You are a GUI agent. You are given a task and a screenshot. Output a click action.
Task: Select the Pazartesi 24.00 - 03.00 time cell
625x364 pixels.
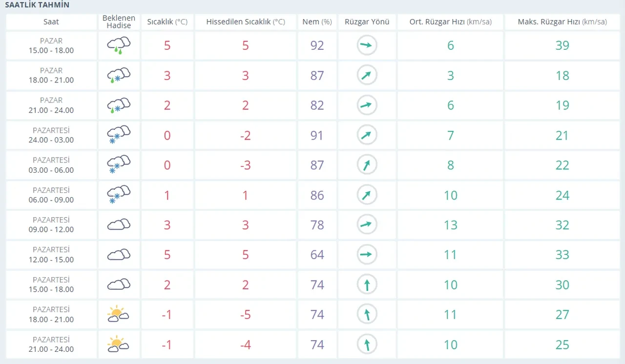[51, 135]
